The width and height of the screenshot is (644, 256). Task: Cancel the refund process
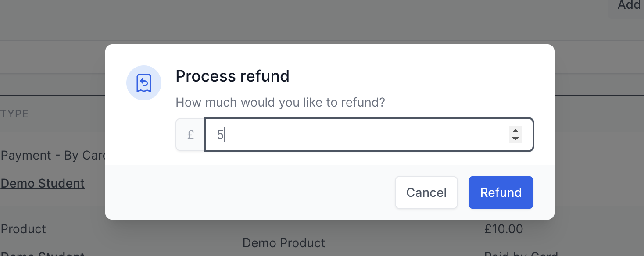[426, 192]
